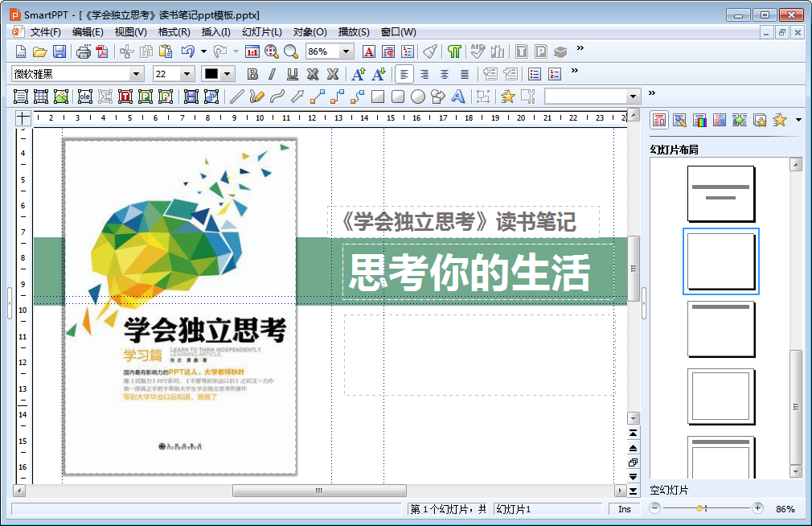Toggle italic formatting
Viewport: 812px width, 526px height.
273,74
